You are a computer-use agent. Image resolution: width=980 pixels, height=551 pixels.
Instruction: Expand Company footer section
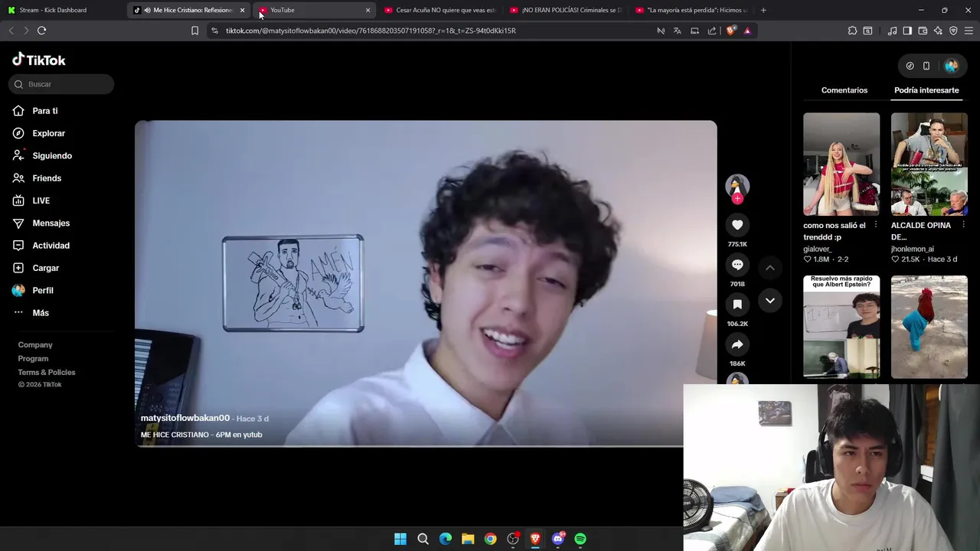[x=35, y=345]
